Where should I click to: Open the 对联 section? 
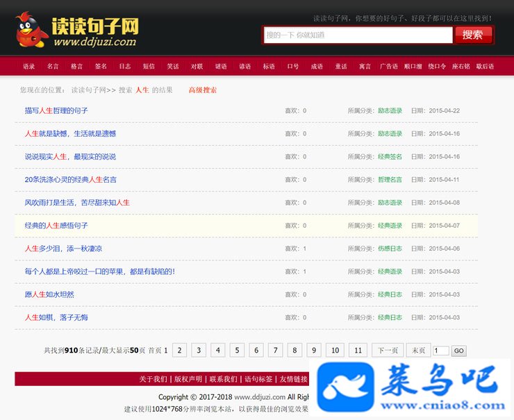[197, 66]
